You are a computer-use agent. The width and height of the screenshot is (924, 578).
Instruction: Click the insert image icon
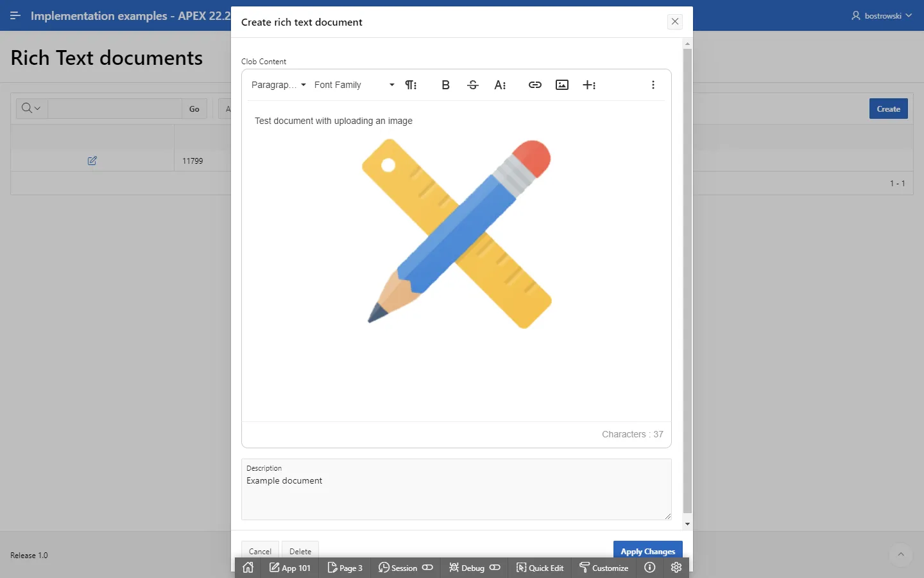[562, 85]
